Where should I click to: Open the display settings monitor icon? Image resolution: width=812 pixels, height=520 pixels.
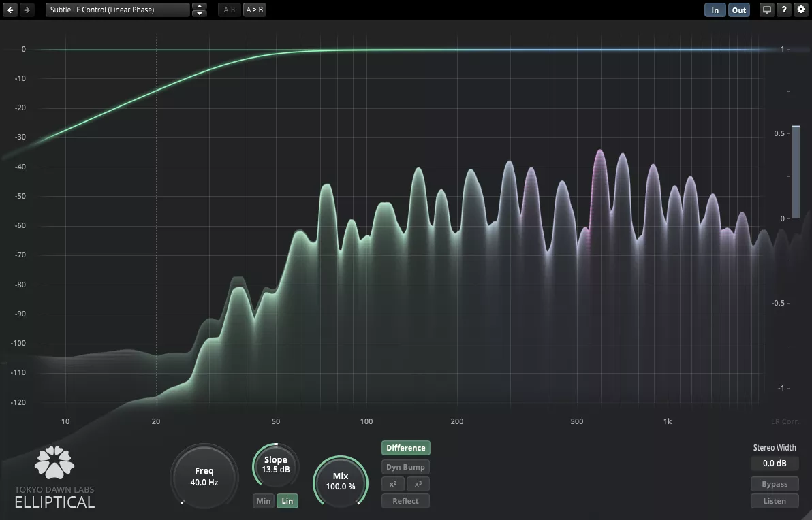pos(767,10)
